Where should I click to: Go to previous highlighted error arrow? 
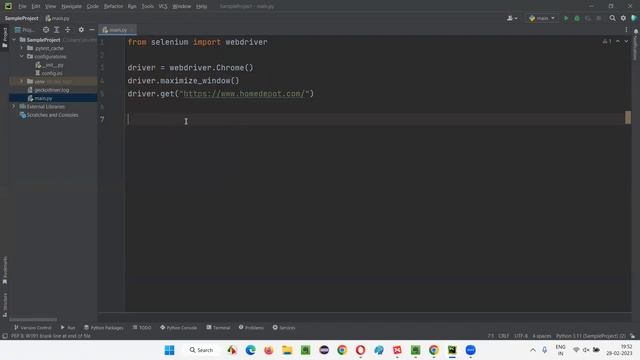618,42
